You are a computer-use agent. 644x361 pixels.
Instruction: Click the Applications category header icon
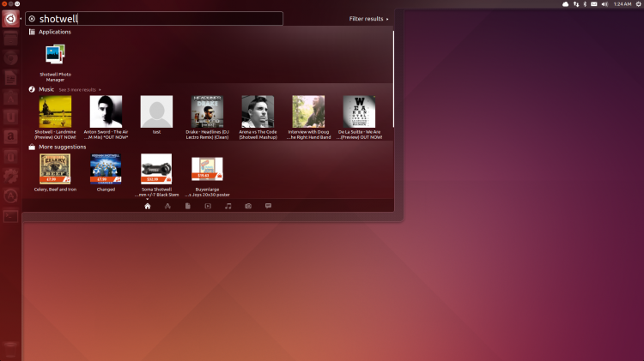coord(32,32)
